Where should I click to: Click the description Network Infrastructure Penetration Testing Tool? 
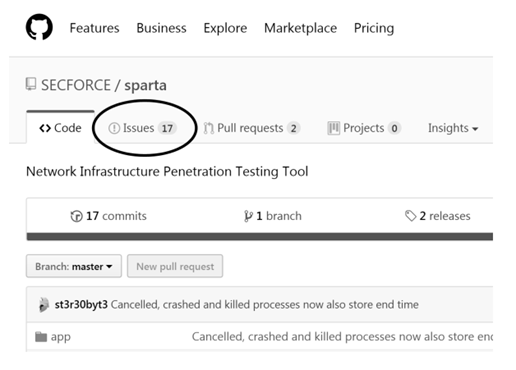point(167,172)
